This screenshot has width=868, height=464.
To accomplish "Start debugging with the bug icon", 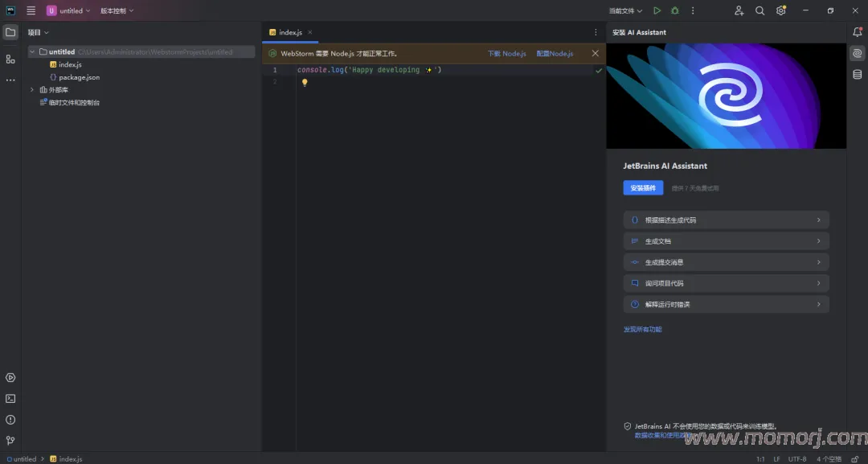I will (x=675, y=10).
